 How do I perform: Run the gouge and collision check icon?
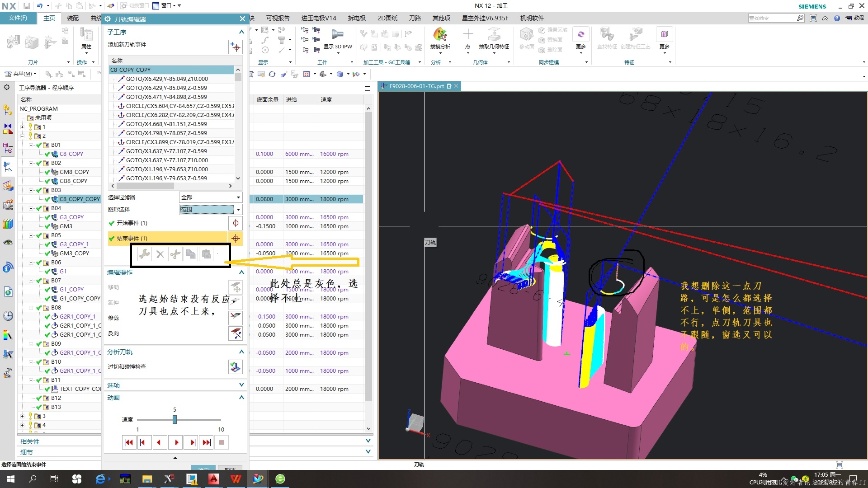pyautogui.click(x=236, y=367)
